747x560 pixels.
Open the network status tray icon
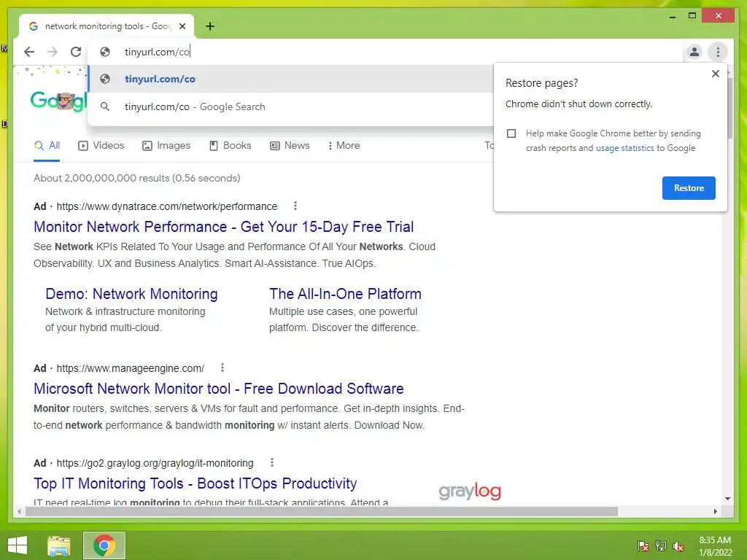[x=661, y=545]
